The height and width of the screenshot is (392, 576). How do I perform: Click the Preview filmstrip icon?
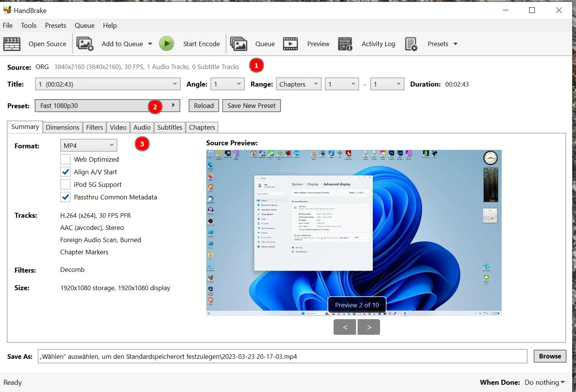pyautogui.click(x=290, y=43)
